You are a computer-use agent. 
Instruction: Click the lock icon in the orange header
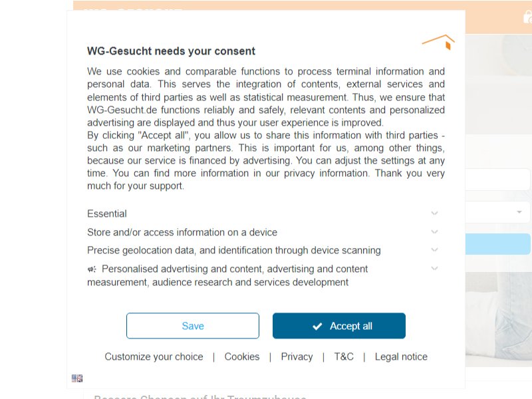point(527,17)
